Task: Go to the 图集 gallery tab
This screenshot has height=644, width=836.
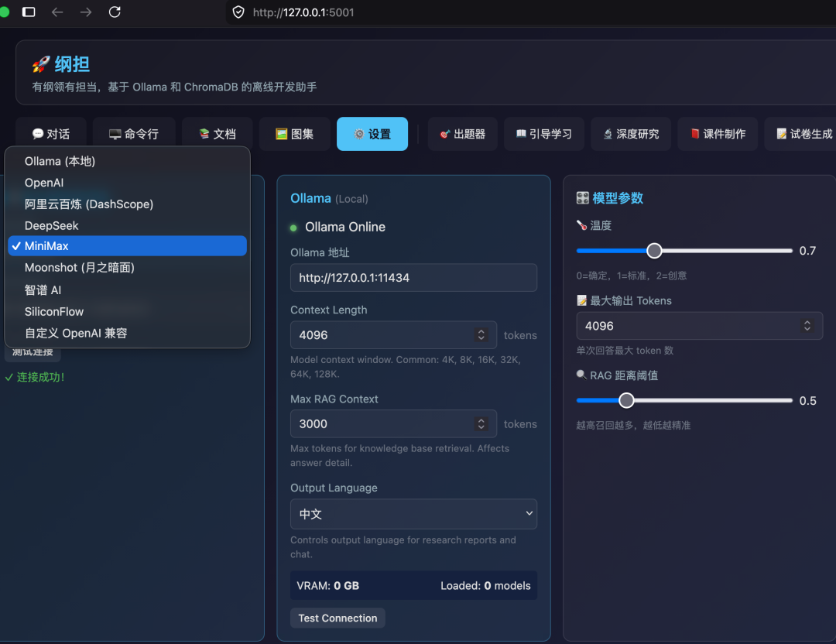Action: (294, 134)
